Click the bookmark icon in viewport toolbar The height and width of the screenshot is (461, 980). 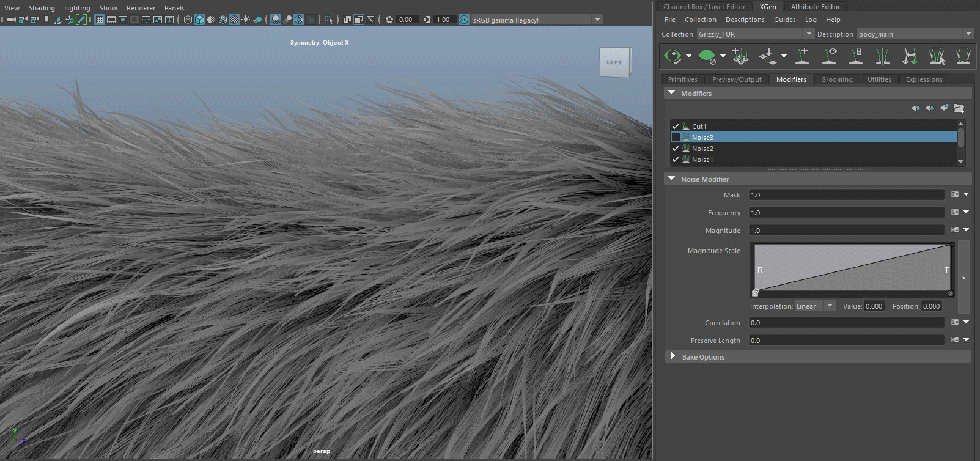pos(46,20)
